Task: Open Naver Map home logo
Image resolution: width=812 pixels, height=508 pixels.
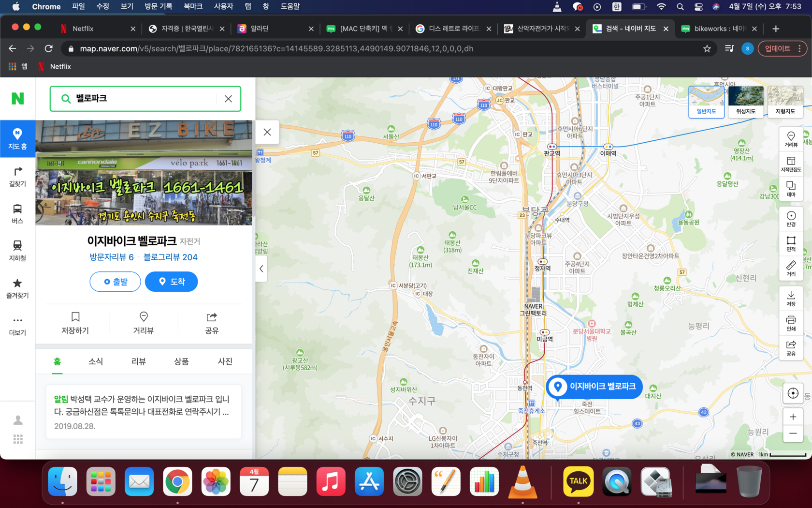Action: pos(17,99)
